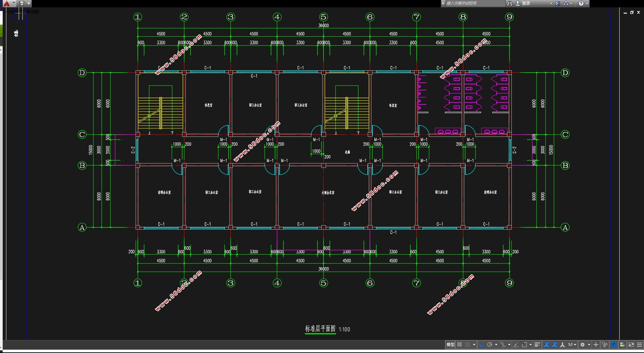Screen dimensions: 644x353
Task: Toggle lineweight display in status bar
Action: (x=537, y=345)
